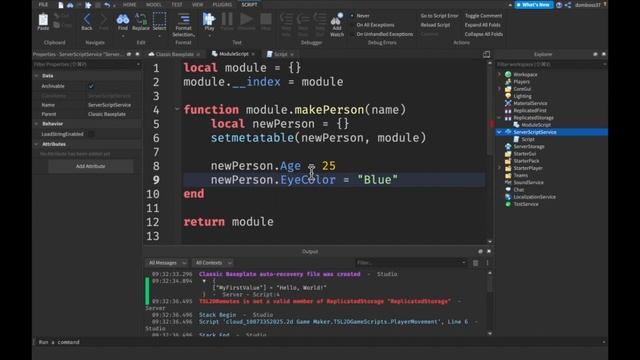640x360 pixels.
Task: Open Find with the binoculars icon
Action: (122, 19)
